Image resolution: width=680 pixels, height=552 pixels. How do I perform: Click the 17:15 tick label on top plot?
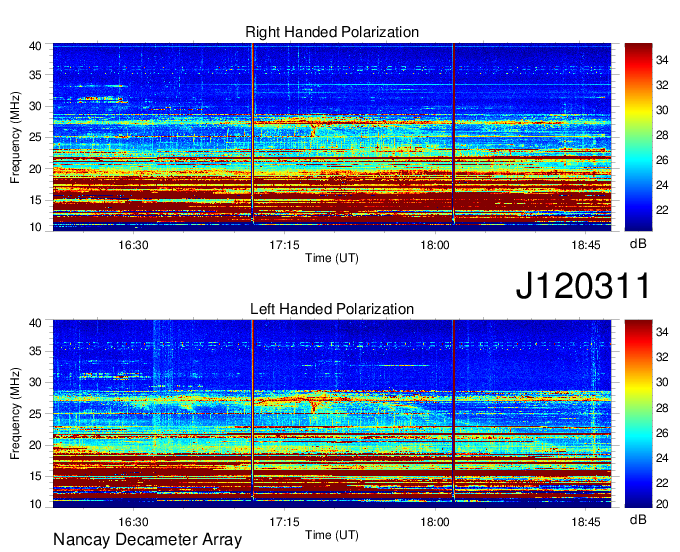(x=284, y=245)
